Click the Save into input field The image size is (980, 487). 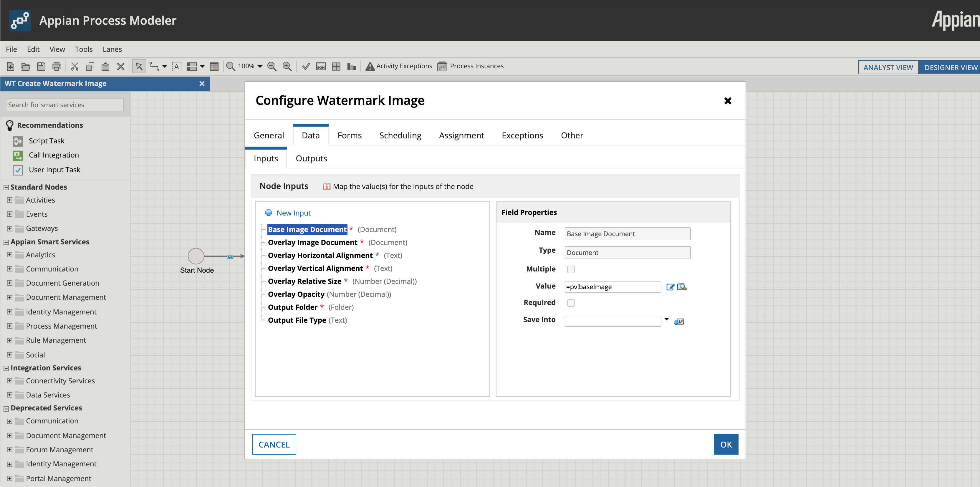pos(612,321)
